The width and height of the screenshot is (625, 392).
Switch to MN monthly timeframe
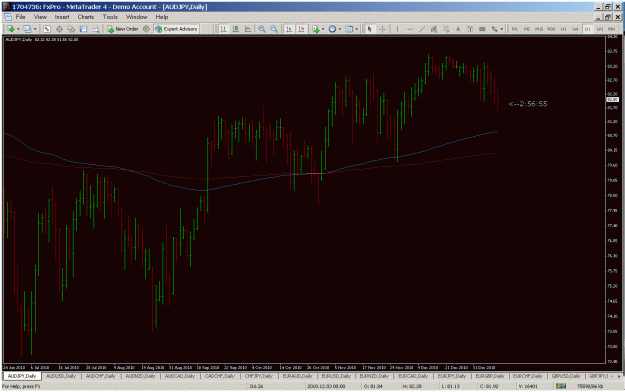[x=611, y=29]
